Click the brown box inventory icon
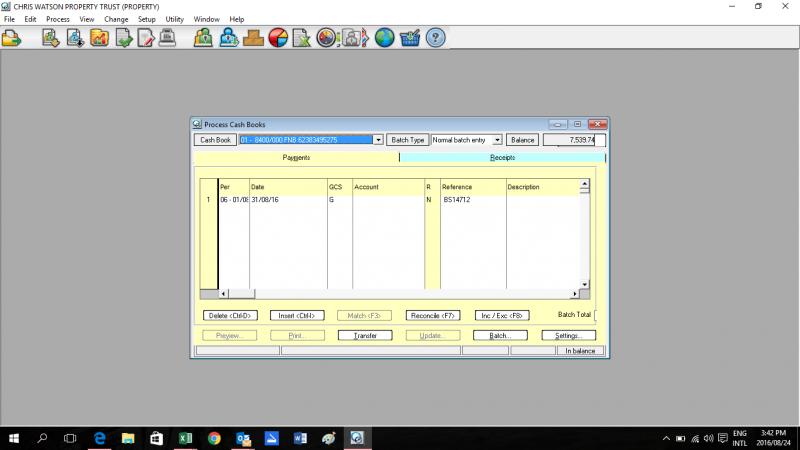The width and height of the screenshot is (800, 450). 253,39
